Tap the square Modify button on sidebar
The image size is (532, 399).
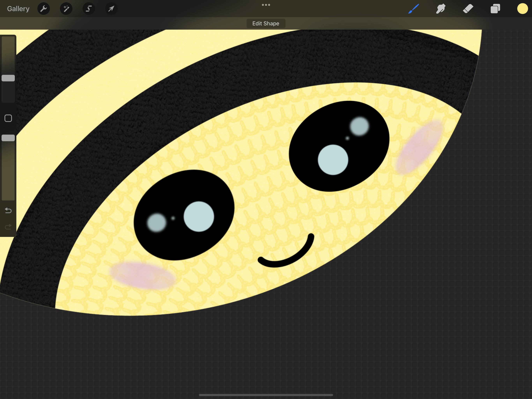(8, 118)
